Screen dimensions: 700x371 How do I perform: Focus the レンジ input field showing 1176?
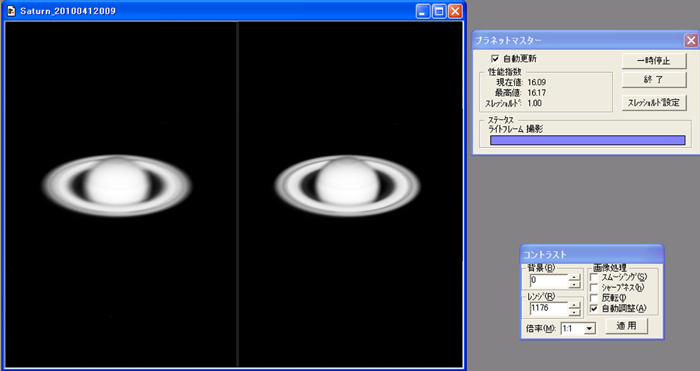pyautogui.click(x=549, y=308)
